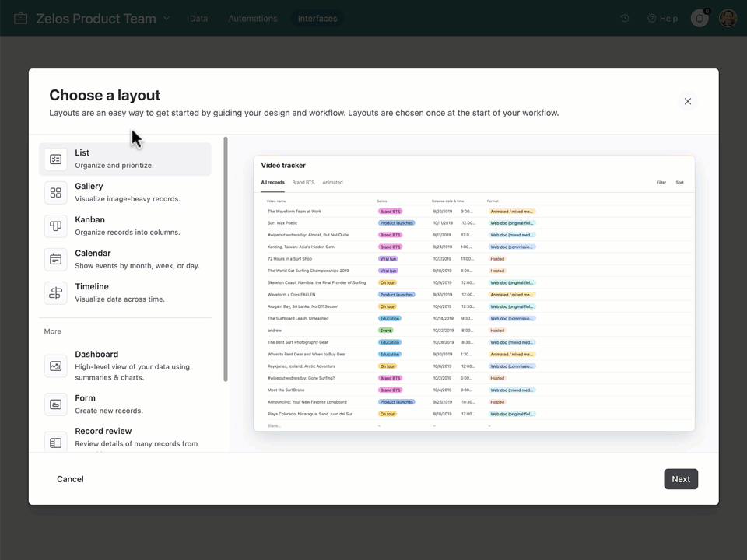Click a pink Brand BTS series pill
747x560 pixels.
coord(390,211)
